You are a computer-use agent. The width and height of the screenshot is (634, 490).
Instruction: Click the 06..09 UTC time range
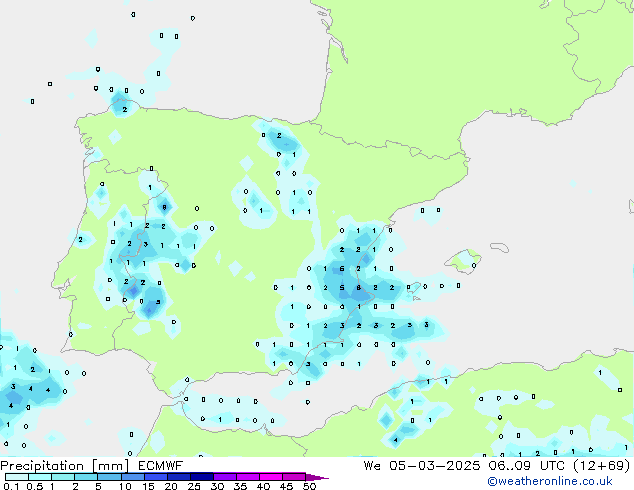(526, 466)
